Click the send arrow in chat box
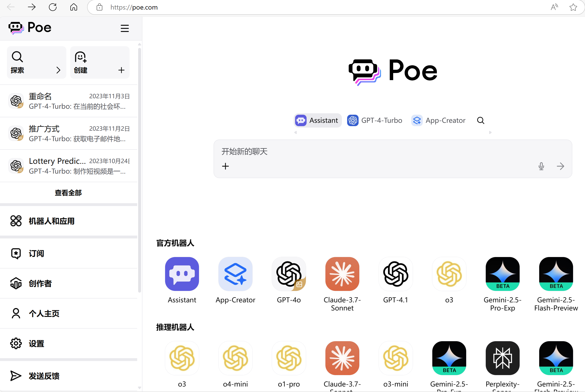The height and width of the screenshot is (392, 585). coord(560,166)
